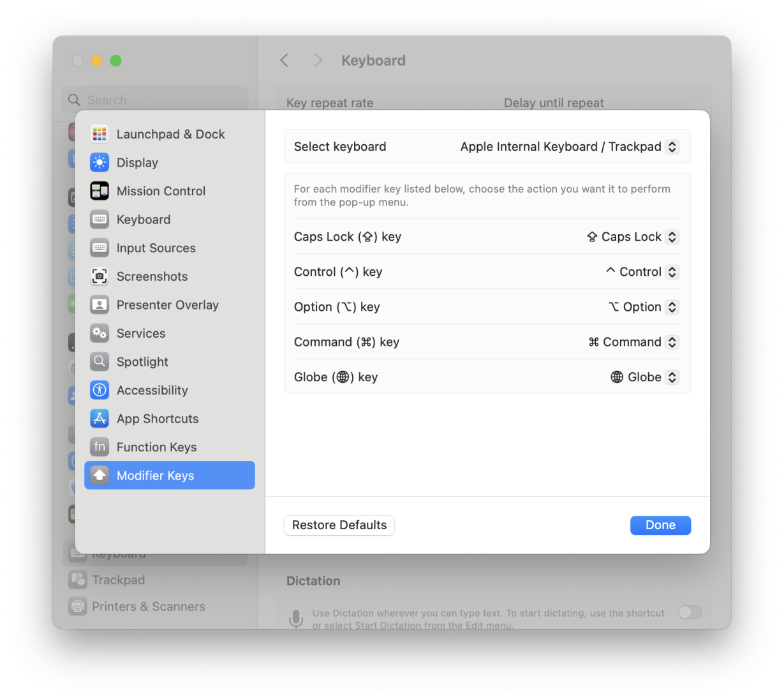This screenshot has height=699, width=784.
Task: Click the App Shortcuts icon
Action: pos(100,419)
